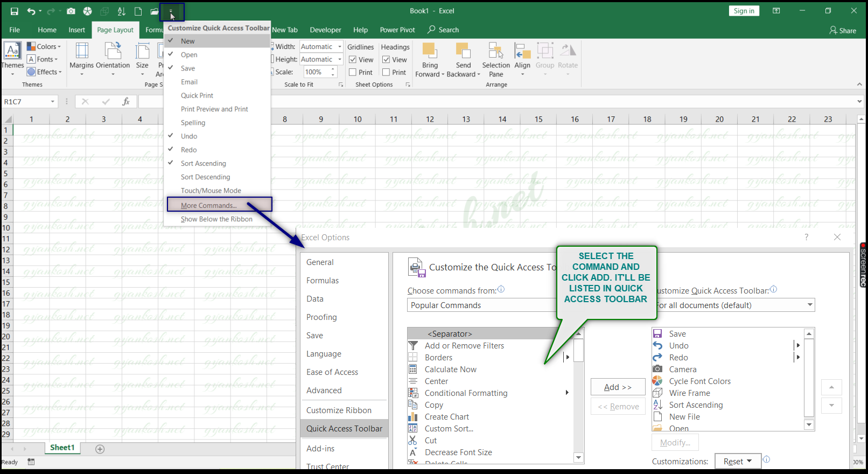Toggle the Headings View checkbox
868x474 pixels.
coord(386,60)
